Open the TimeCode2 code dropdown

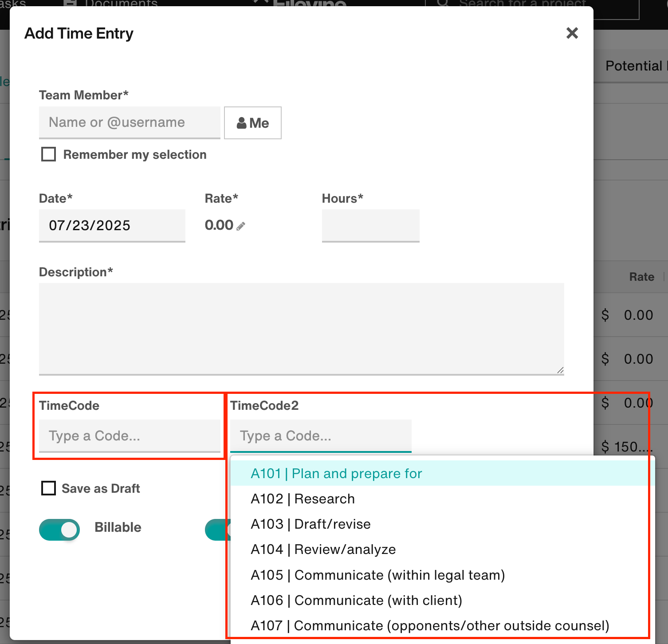point(320,436)
